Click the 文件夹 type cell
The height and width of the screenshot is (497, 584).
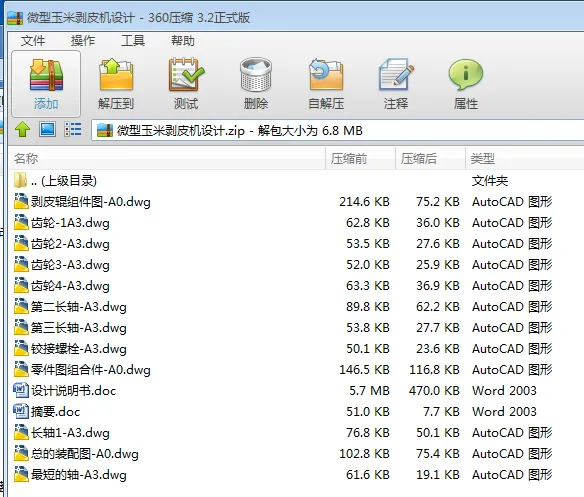pos(490,181)
